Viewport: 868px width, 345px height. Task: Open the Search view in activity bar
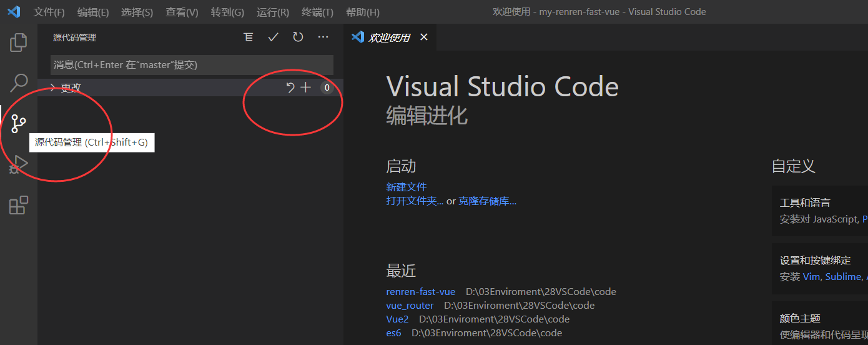(x=19, y=82)
